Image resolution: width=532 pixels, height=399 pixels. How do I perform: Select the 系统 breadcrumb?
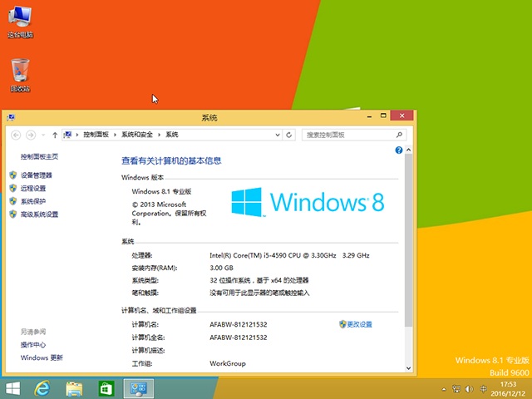point(172,135)
